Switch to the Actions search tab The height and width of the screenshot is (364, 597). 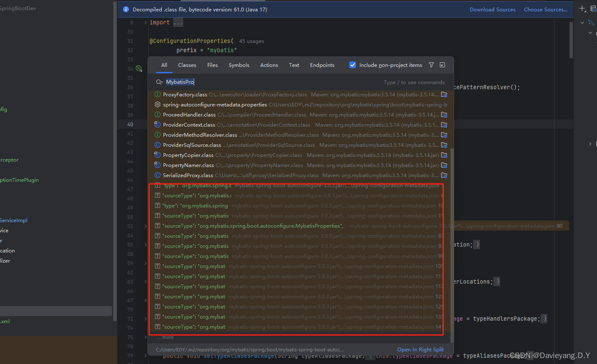(269, 65)
